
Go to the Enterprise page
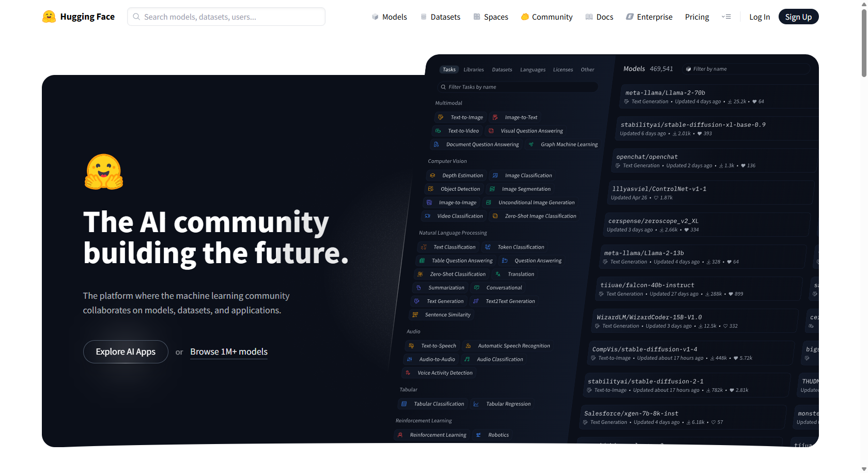[649, 17]
